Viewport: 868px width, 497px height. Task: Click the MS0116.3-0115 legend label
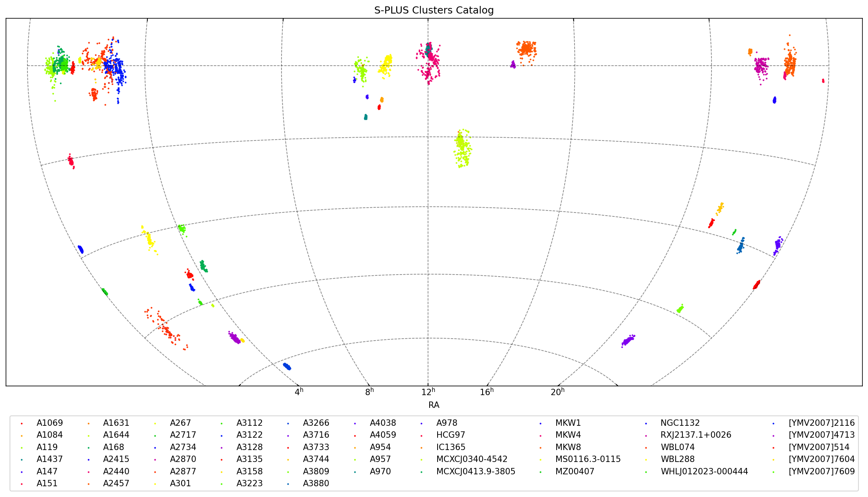pos(588,459)
